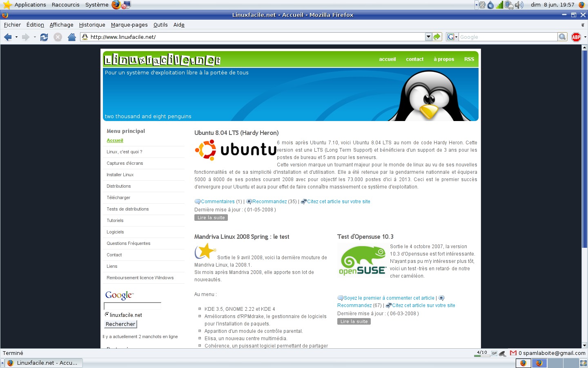Open the Home page icon
Screen dimensions: 588x368
coord(72,37)
